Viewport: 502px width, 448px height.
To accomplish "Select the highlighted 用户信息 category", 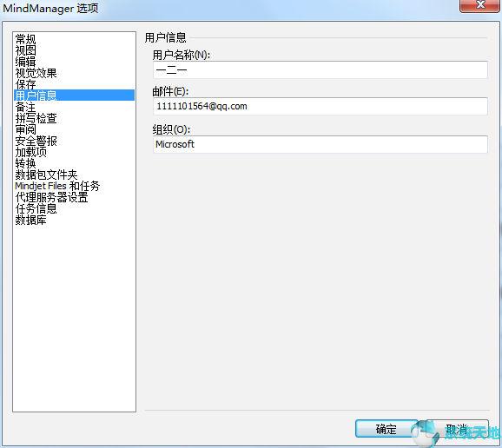I will click(74, 96).
